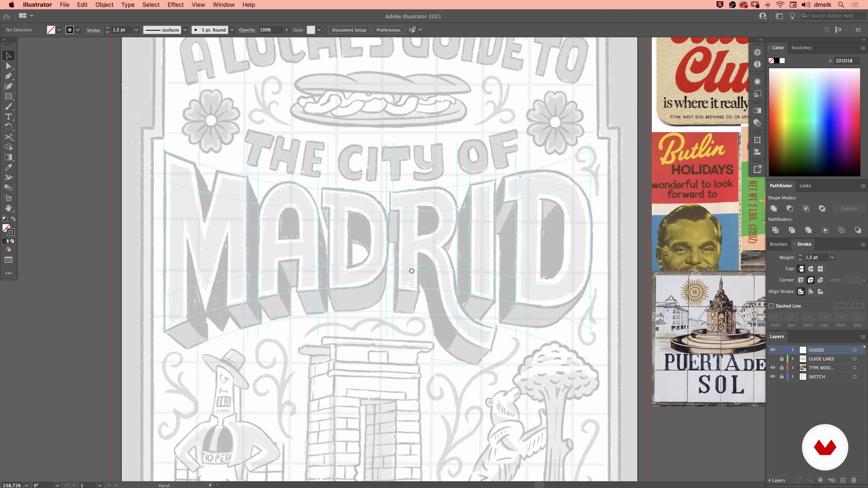Open stroke weight dropdown in control bar

(x=136, y=30)
